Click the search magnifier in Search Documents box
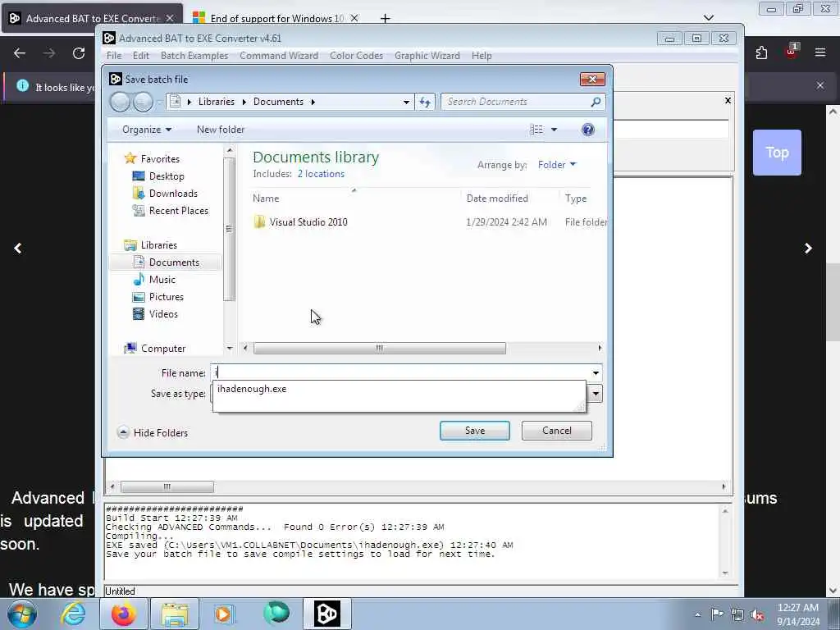This screenshot has width=840, height=630. coord(596,102)
